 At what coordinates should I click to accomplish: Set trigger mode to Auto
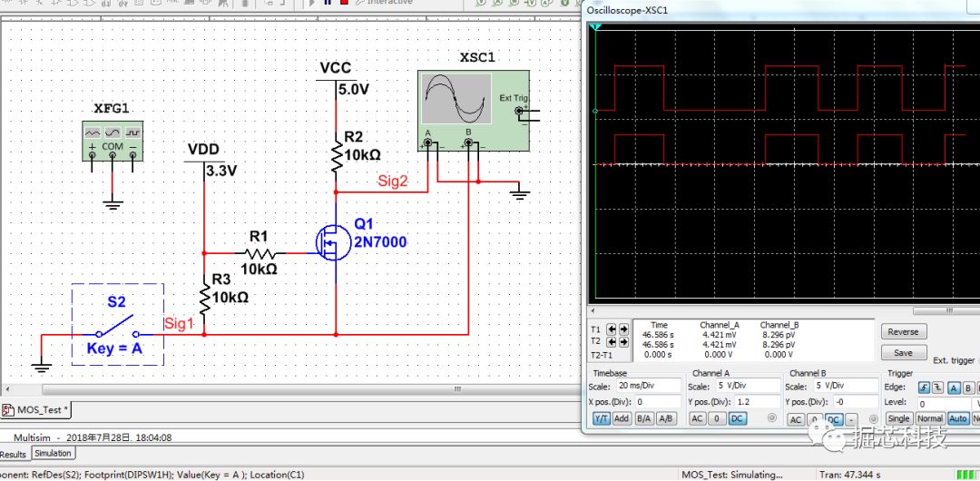(958, 418)
